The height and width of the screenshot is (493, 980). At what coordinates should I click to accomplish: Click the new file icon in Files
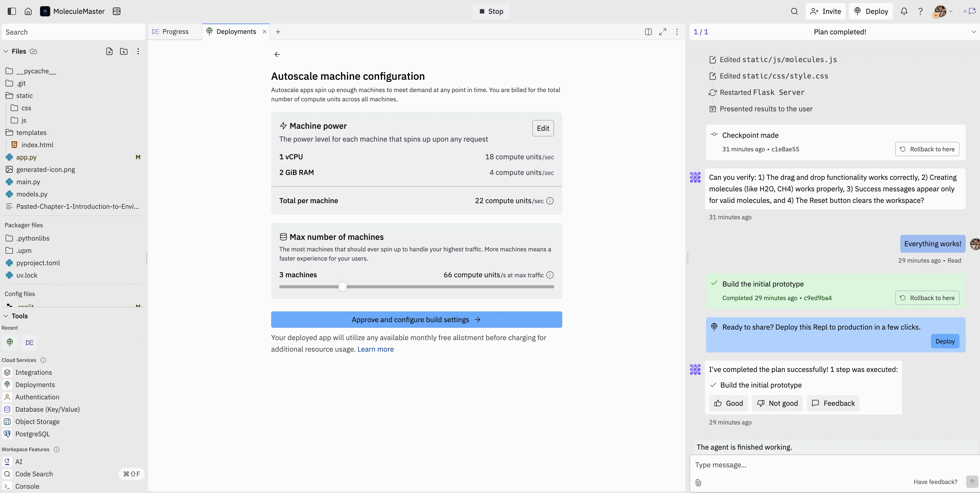point(109,51)
